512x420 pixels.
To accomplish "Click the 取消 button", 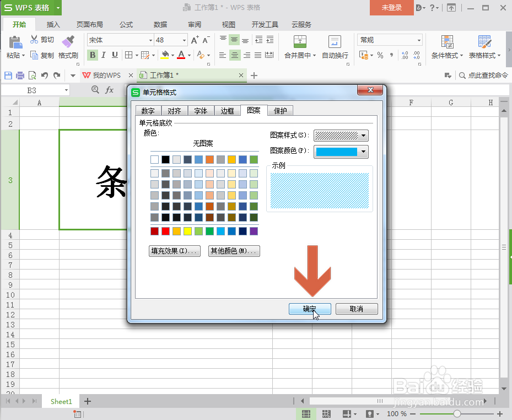I will coord(357,309).
